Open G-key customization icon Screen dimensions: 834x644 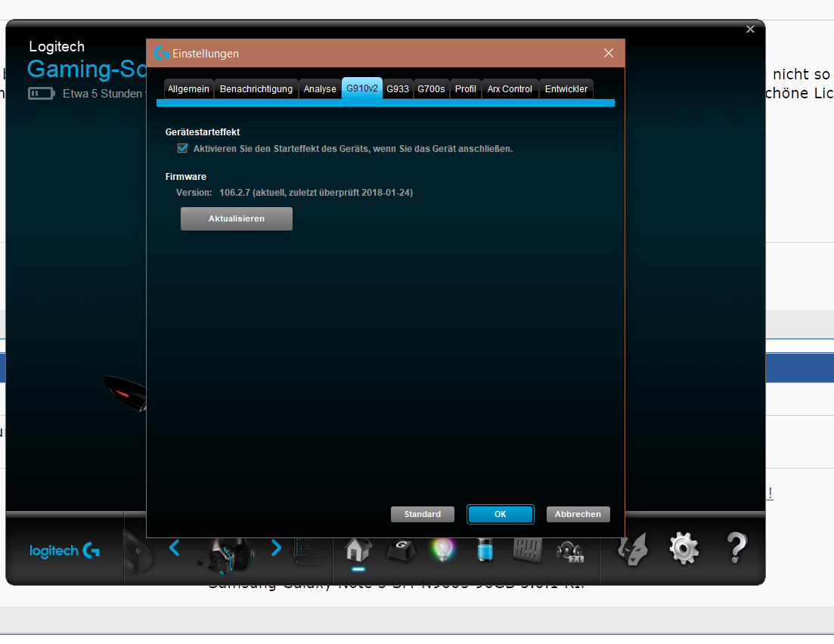401,550
